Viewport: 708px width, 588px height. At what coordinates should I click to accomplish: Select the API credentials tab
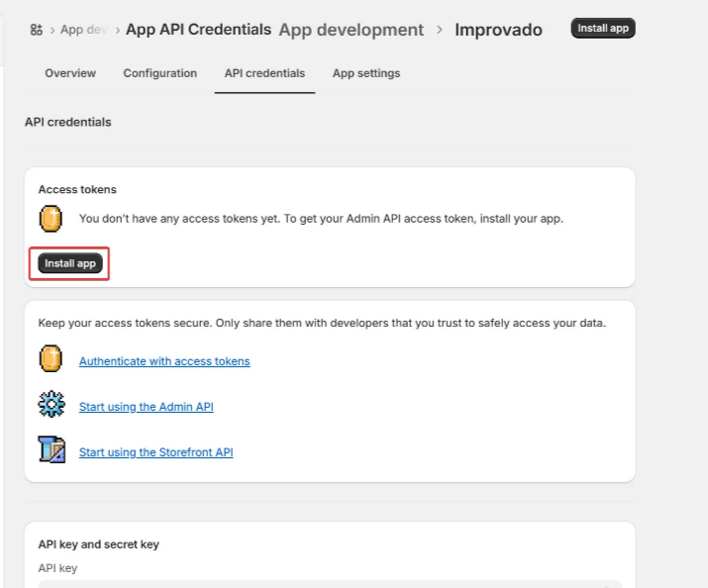click(x=264, y=73)
